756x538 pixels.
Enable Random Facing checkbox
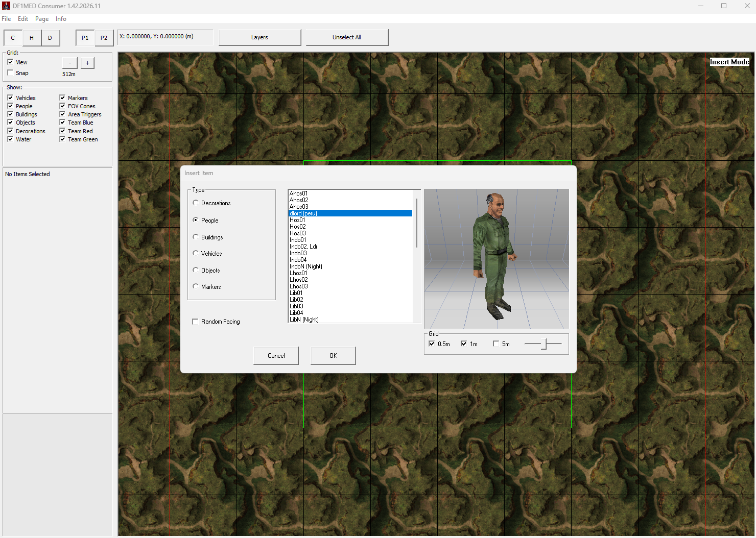tap(195, 322)
